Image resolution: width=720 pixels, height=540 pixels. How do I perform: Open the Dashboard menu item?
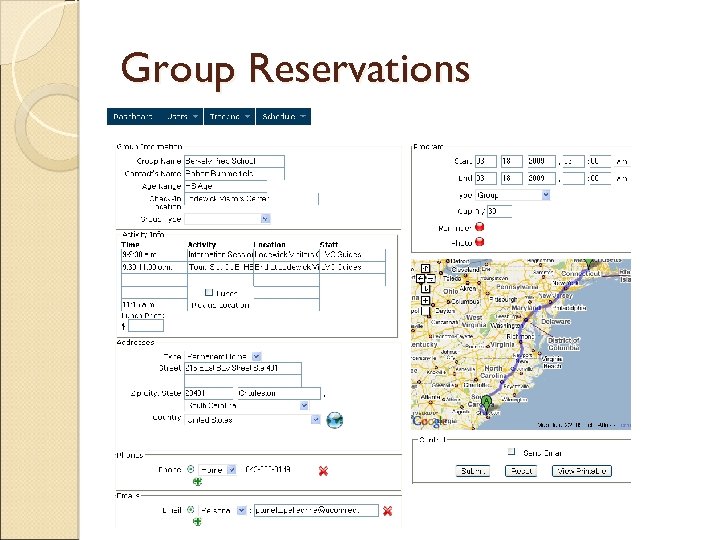pyautogui.click(x=133, y=117)
